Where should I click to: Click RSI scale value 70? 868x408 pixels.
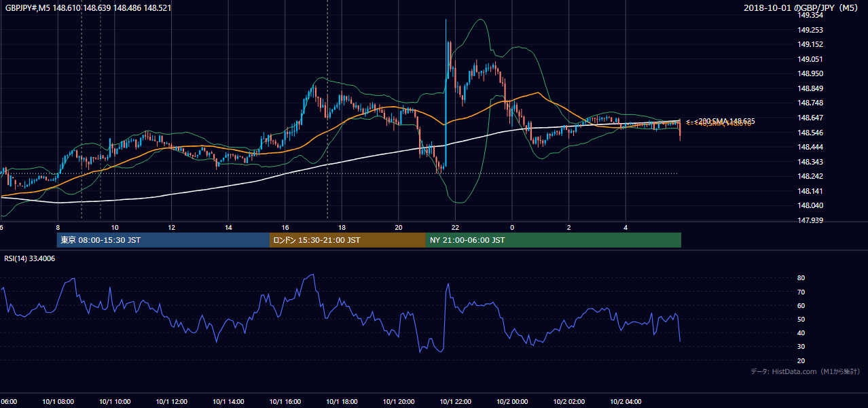(801, 292)
